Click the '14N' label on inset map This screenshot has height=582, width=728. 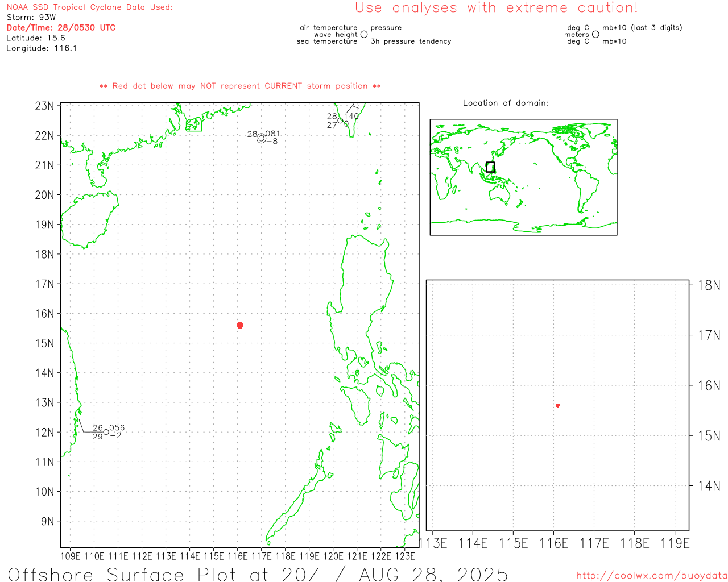[709, 486]
